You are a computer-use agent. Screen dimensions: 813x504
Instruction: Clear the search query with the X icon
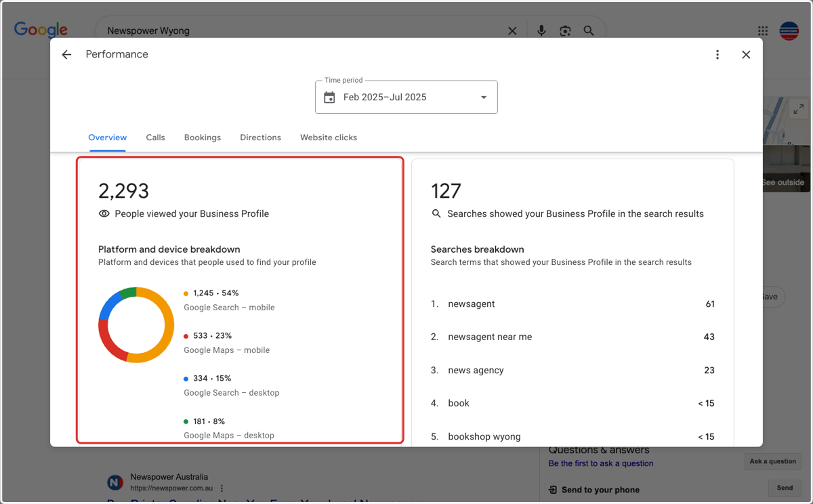(512, 30)
